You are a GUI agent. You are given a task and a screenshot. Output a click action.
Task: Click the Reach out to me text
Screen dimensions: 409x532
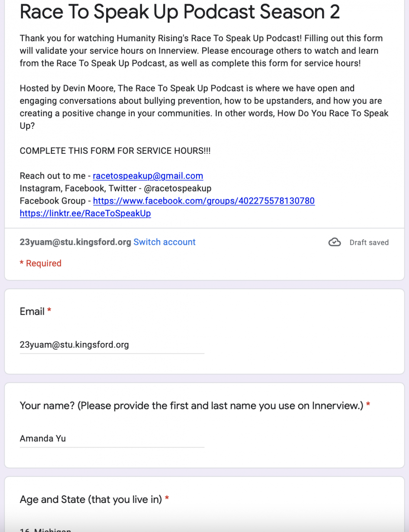click(x=52, y=176)
